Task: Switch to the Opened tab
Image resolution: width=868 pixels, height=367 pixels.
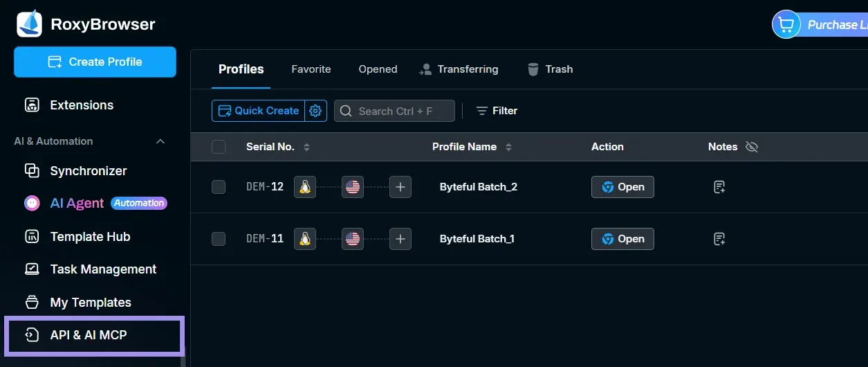Action: point(378,69)
